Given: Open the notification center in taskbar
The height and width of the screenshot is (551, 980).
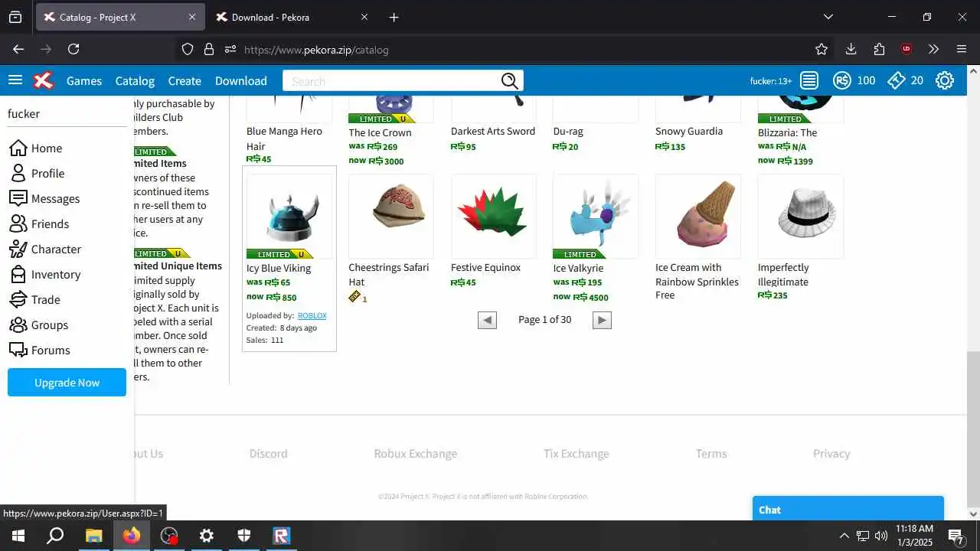Looking at the screenshot, I should 955,536.
